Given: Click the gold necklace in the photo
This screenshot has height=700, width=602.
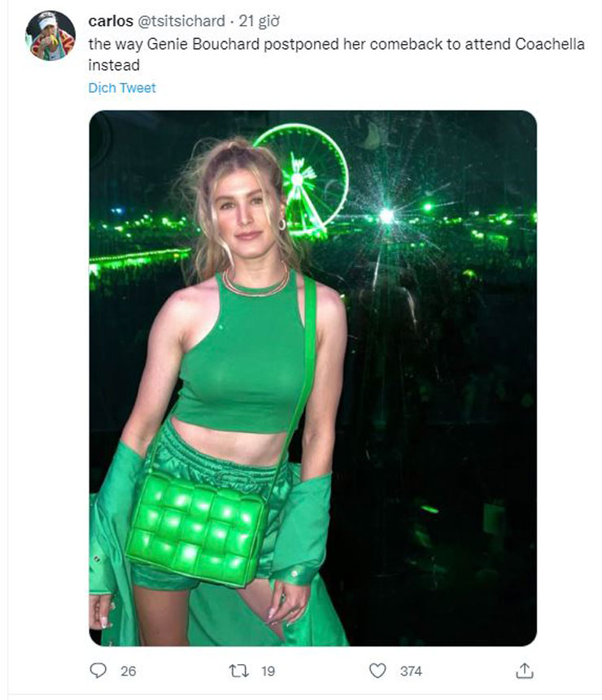Looking at the screenshot, I should pos(256,285).
